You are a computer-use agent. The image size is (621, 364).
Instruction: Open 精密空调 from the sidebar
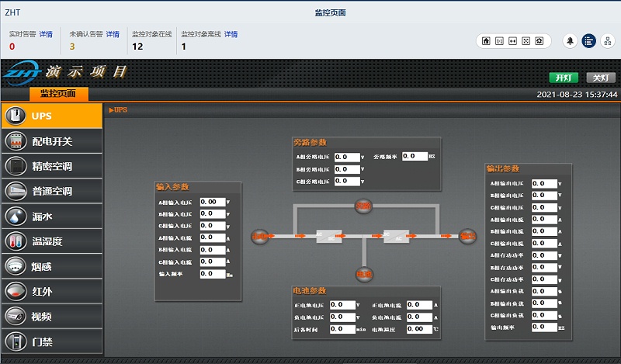coord(51,166)
